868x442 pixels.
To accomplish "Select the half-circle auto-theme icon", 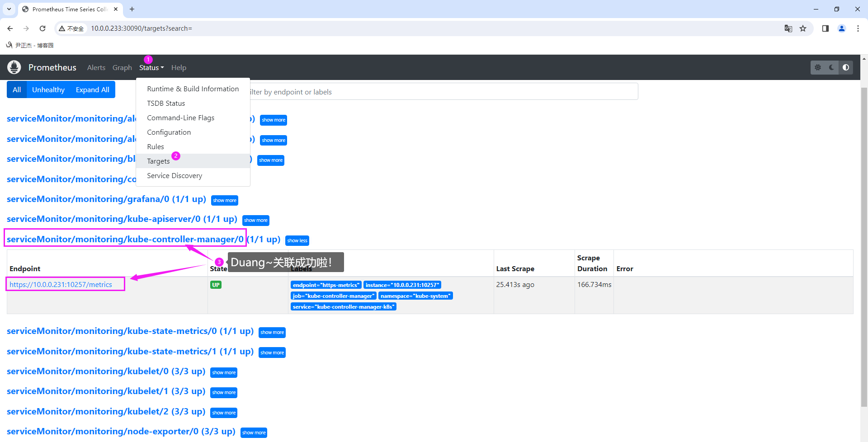I will click(846, 67).
